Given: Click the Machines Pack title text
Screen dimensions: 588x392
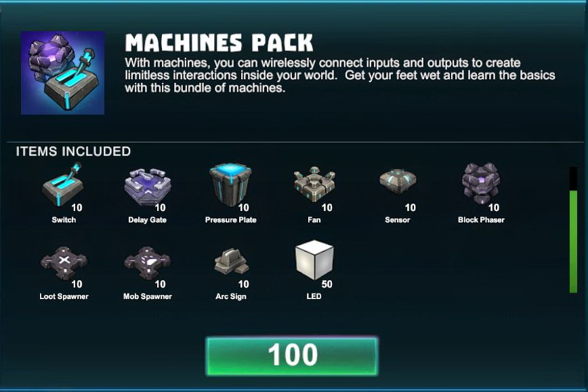Looking at the screenshot, I should click(x=219, y=43).
